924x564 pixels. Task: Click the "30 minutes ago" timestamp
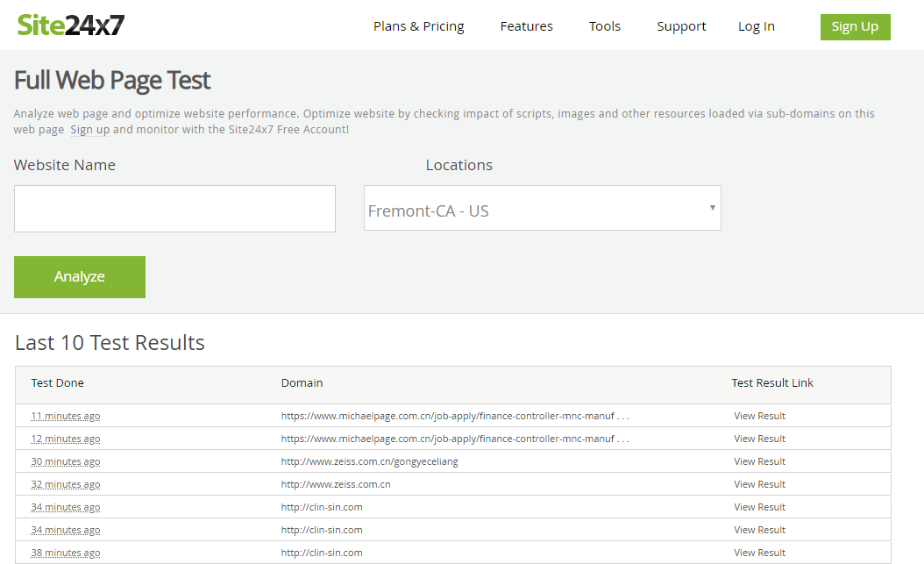tap(66, 461)
